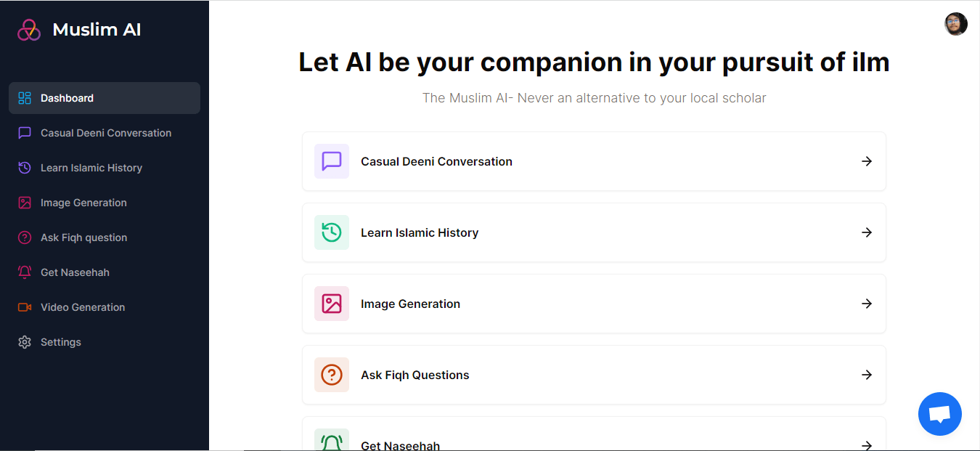Click the orange question mark icon on Ask Fiqh Questions card

[332, 375]
